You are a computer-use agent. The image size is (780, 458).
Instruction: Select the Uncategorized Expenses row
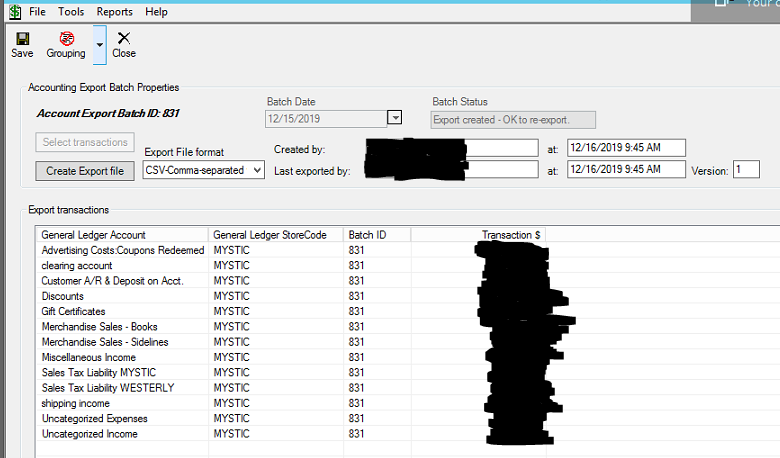(x=291, y=419)
